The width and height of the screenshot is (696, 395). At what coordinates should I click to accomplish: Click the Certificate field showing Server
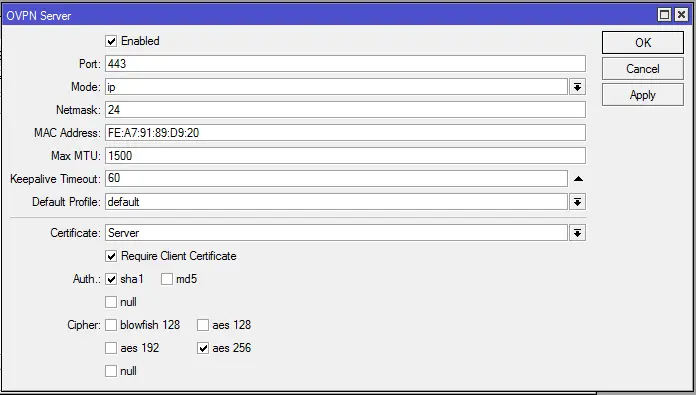point(336,233)
